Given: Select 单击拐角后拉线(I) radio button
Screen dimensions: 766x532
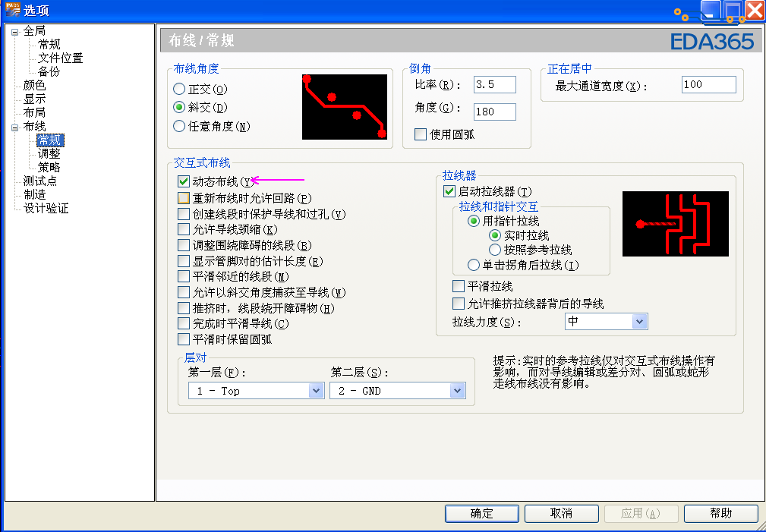Looking at the screenshot, I should click(x=474, y=266).
